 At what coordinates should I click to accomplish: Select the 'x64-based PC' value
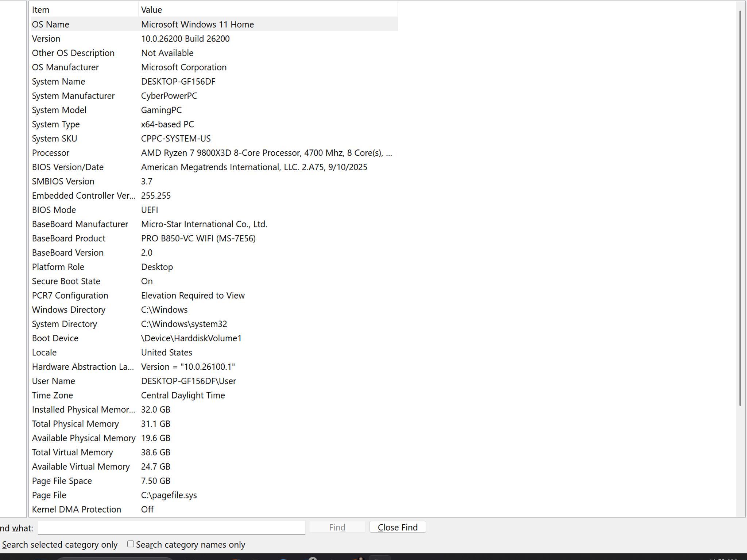coord(167,124)
